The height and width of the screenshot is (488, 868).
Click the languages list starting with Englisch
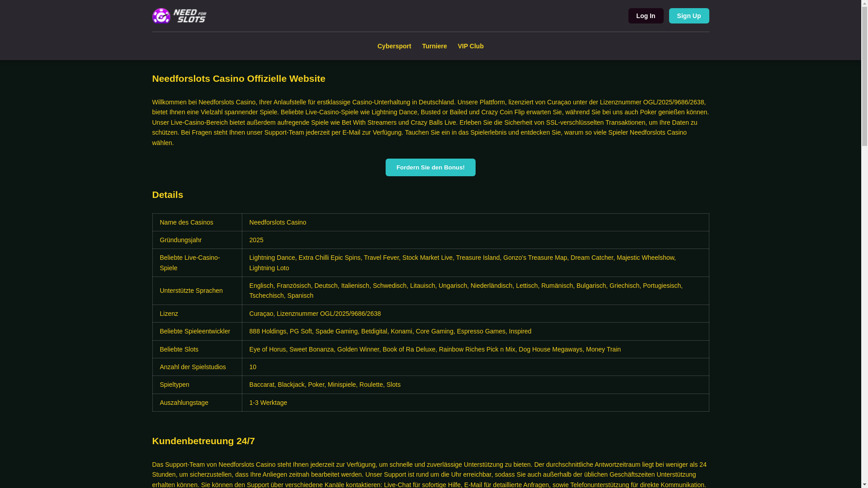(475, 291)
